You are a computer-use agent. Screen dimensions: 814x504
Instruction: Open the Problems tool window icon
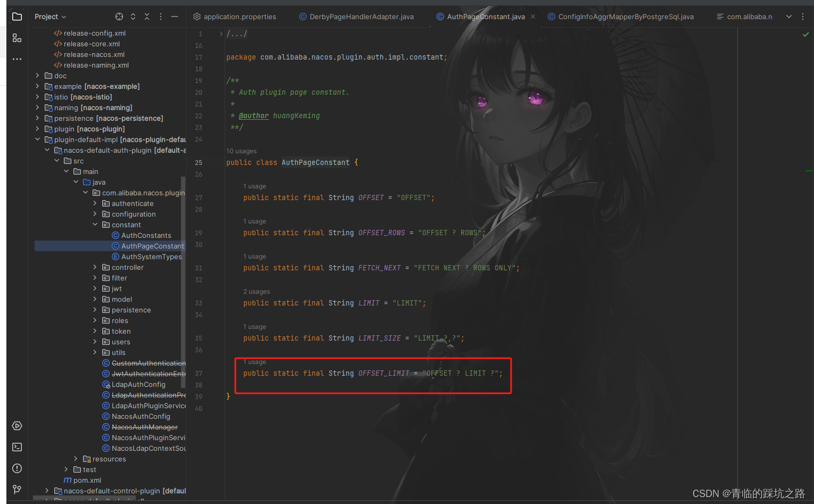[x=17, y=468]
